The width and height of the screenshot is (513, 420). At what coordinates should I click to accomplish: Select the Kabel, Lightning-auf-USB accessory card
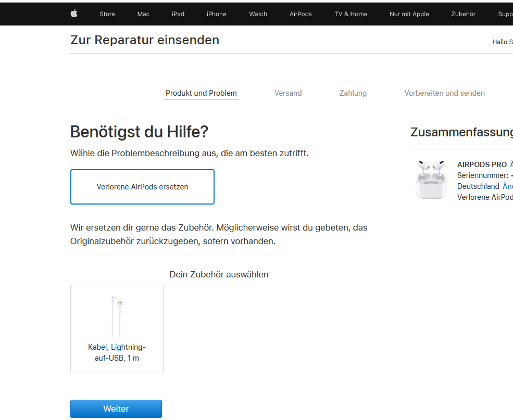(117, 329)
